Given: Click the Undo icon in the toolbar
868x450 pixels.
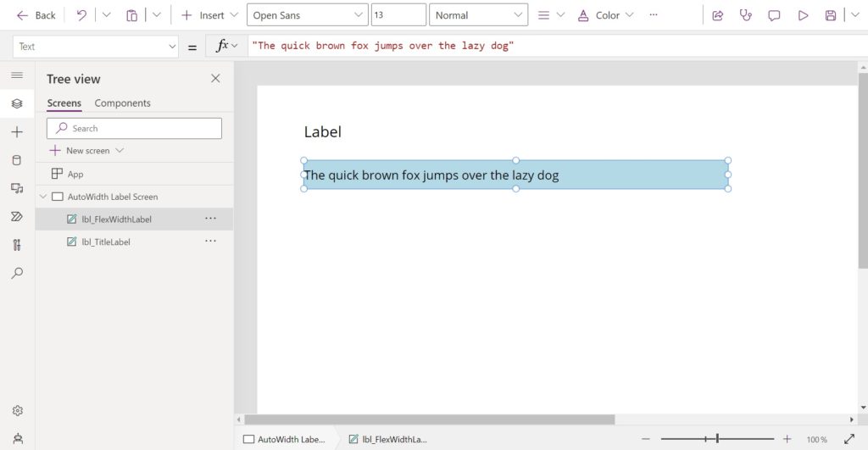Looking at the screenshot, I should 81,15.
